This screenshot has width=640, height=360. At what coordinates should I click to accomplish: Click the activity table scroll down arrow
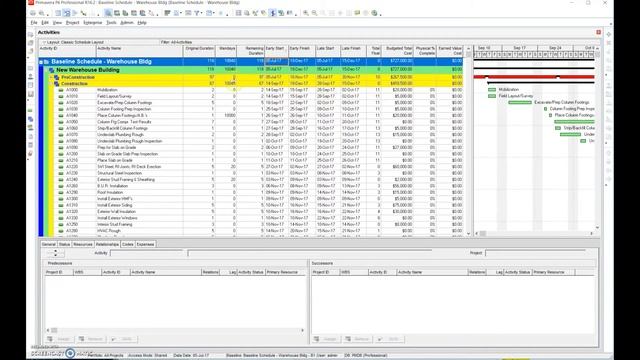click(469, 234)
